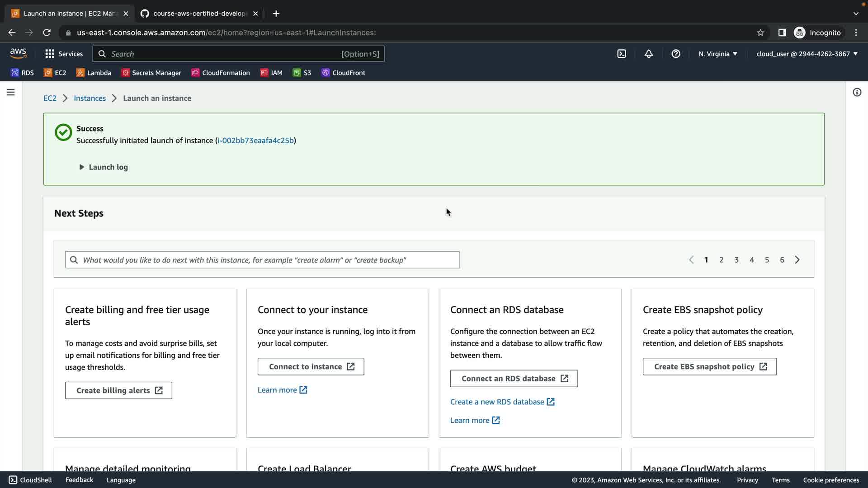
Task: Go to next page of Next Steps
Action: pos(797,260)
